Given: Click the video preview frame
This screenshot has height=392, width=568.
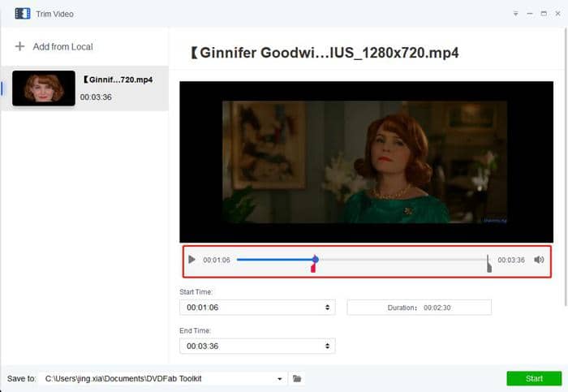Looking at the screenshot, I should [366, 162].
